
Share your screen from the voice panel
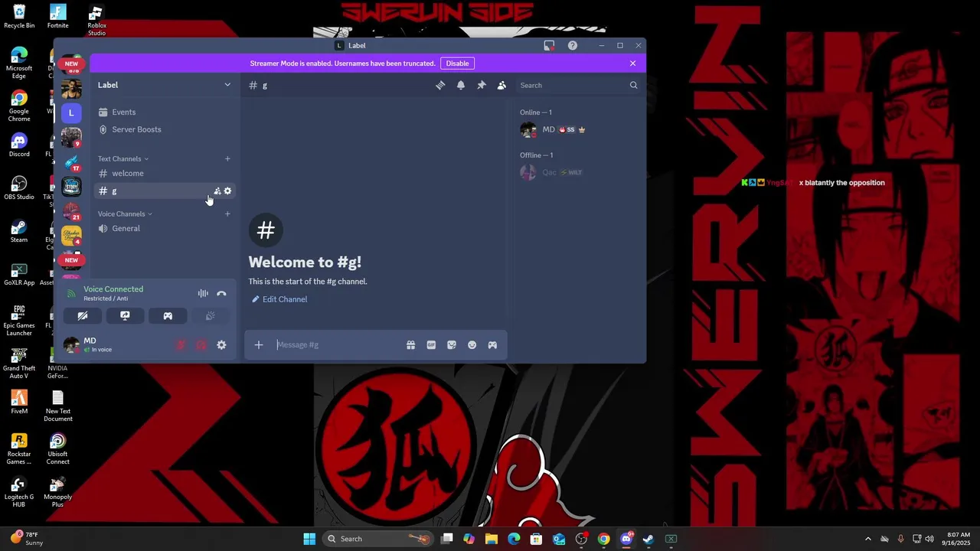click(x=125, y=316)
